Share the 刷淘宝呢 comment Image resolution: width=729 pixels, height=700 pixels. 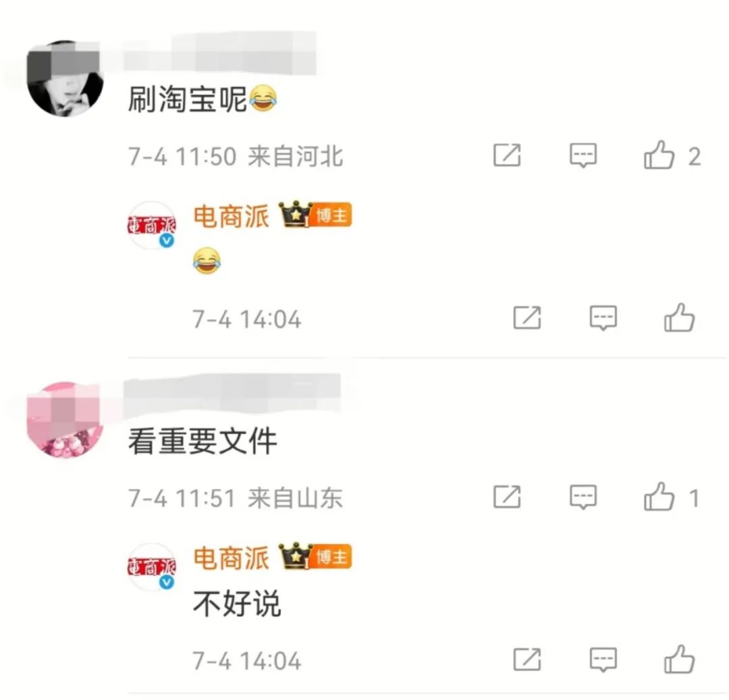[507, 155]
